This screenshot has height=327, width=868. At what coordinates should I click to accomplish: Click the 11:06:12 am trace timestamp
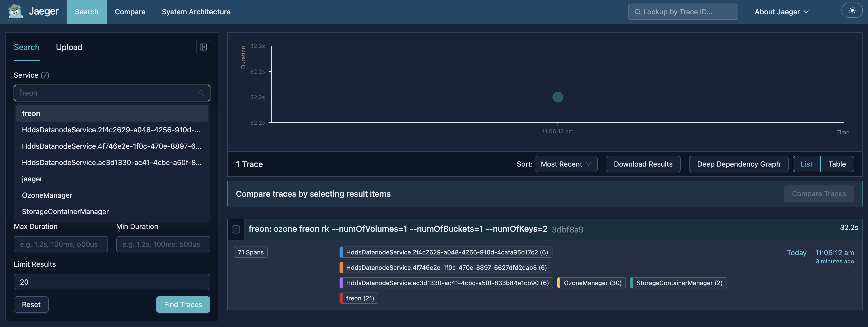834,253
